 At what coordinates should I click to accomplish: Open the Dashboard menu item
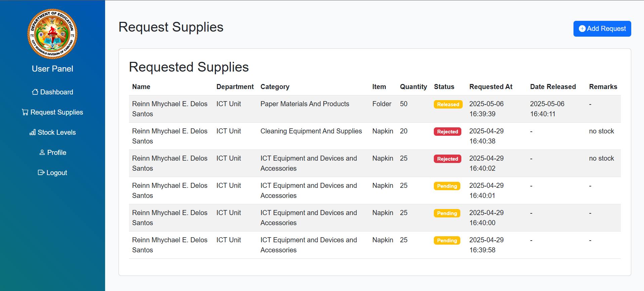(x=52, y=92)
